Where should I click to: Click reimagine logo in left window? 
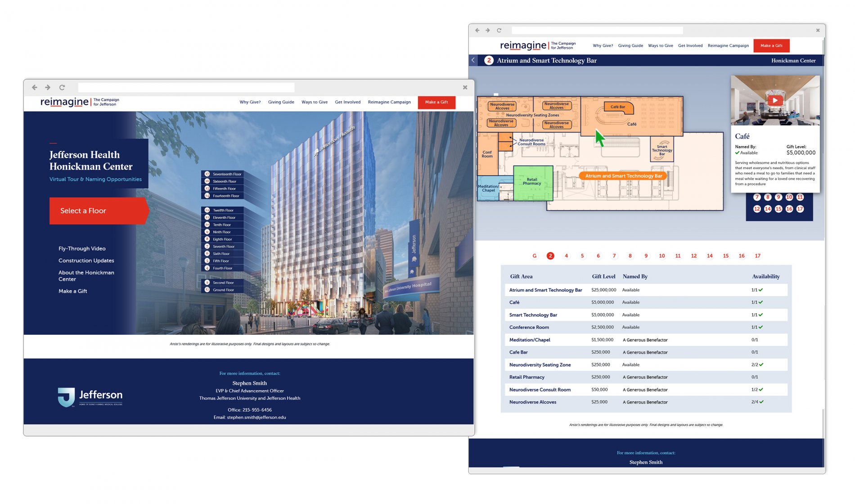pyautogui.click(x=80, y=102)
